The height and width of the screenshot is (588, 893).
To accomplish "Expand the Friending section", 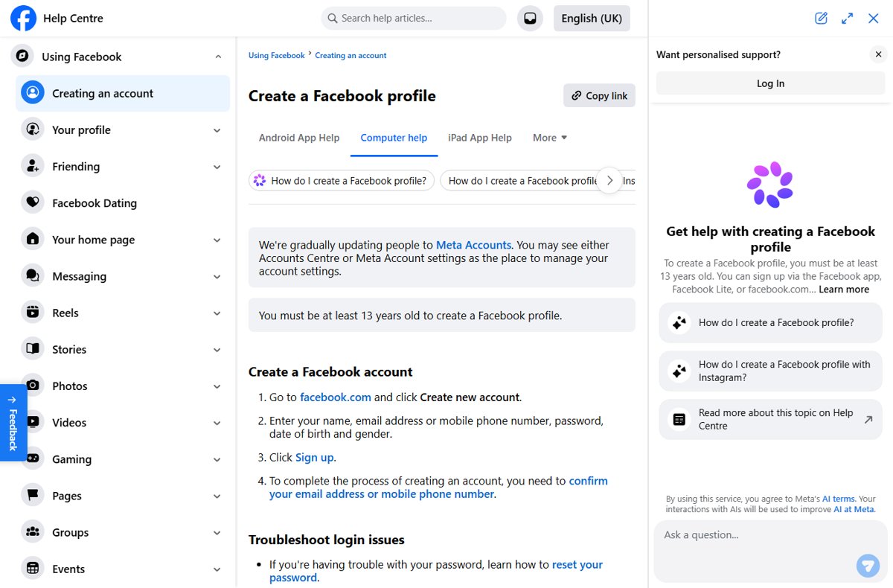I will coord(217,167).
